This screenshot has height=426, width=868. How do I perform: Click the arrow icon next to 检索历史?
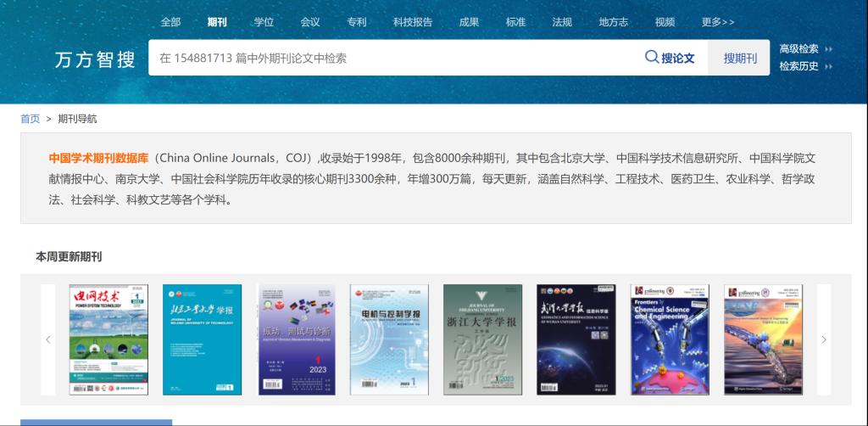coord(829,66)
